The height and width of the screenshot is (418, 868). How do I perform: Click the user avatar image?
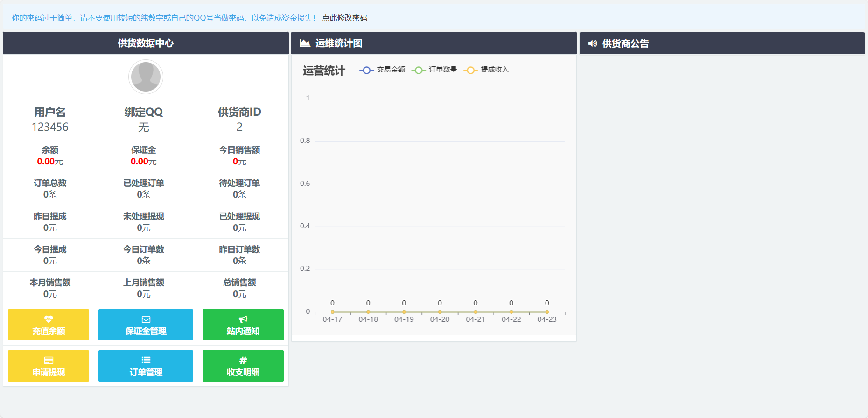pos(146,77)
